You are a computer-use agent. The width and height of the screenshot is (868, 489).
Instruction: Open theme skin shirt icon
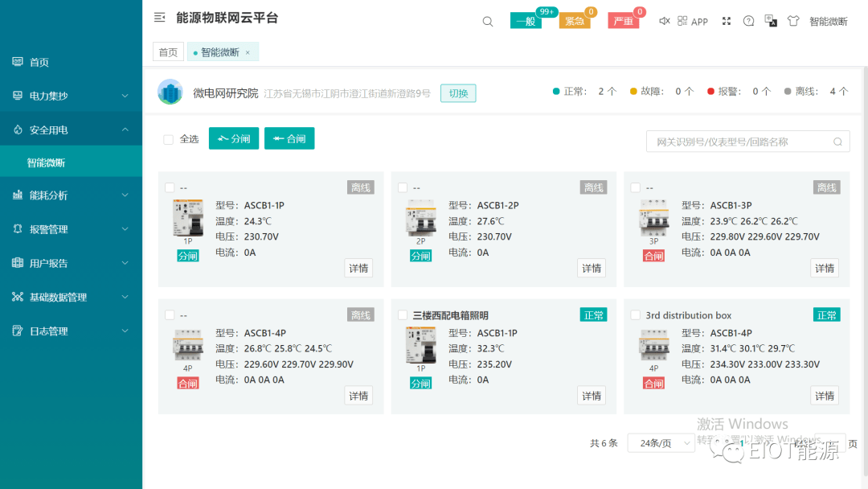793,21
